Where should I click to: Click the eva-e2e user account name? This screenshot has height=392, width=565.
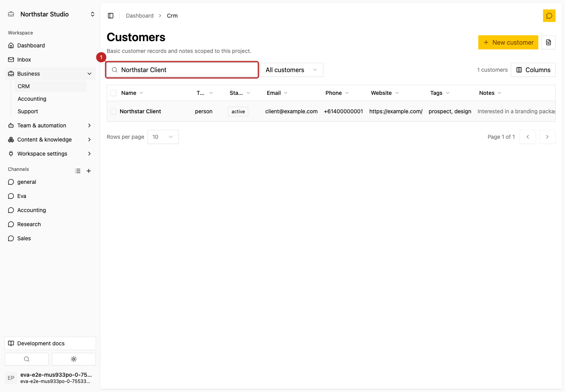[x=56, y=375]
